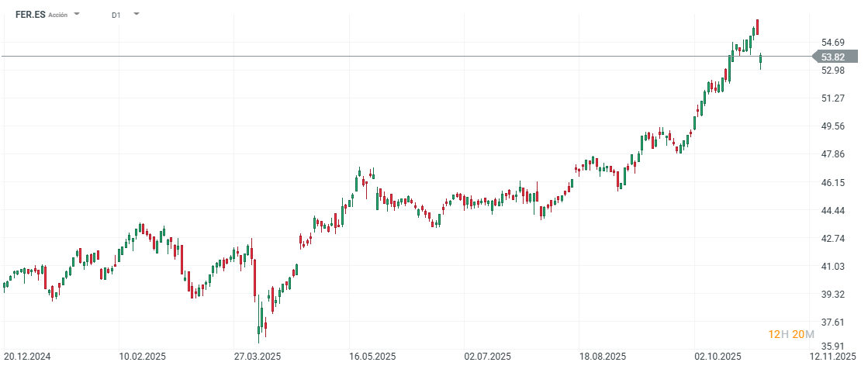Click the D1 interval label
The image size is (868, 369).
[x=116, y=15]
